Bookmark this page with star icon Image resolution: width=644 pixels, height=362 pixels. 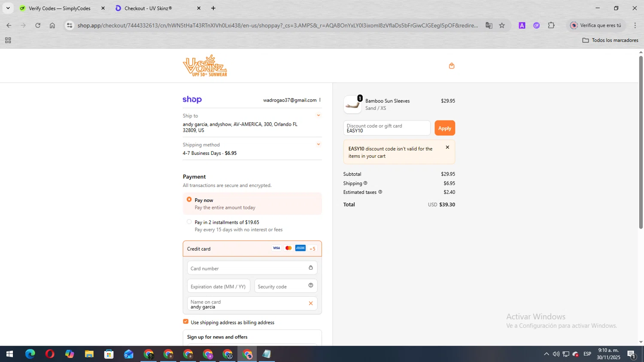pos(502,25)
